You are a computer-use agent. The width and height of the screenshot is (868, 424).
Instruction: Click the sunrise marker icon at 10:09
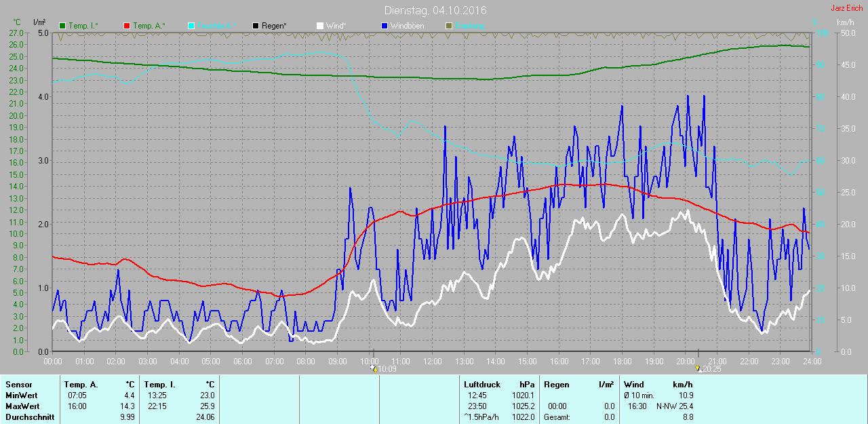(x=374, y=369)
